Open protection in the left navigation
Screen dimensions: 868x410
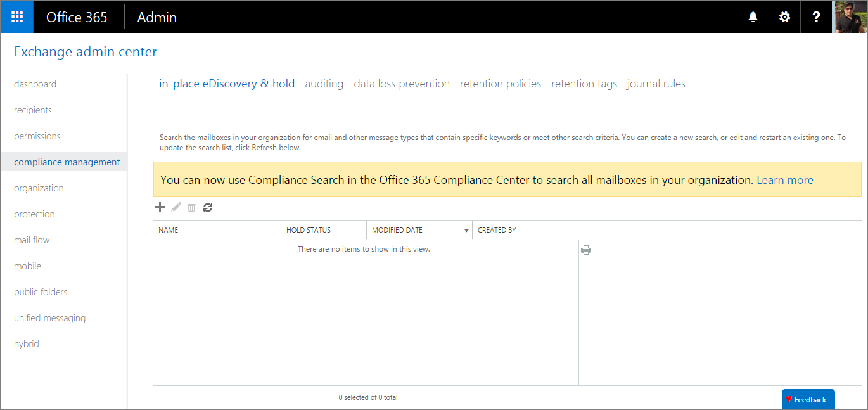[34, 214]
